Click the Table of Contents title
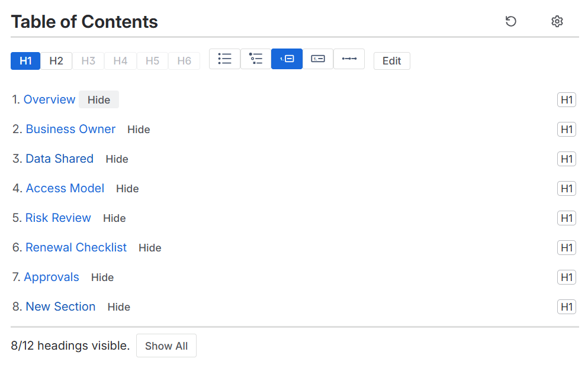Screen dimensions: 588x368 [x=84, y=22]
